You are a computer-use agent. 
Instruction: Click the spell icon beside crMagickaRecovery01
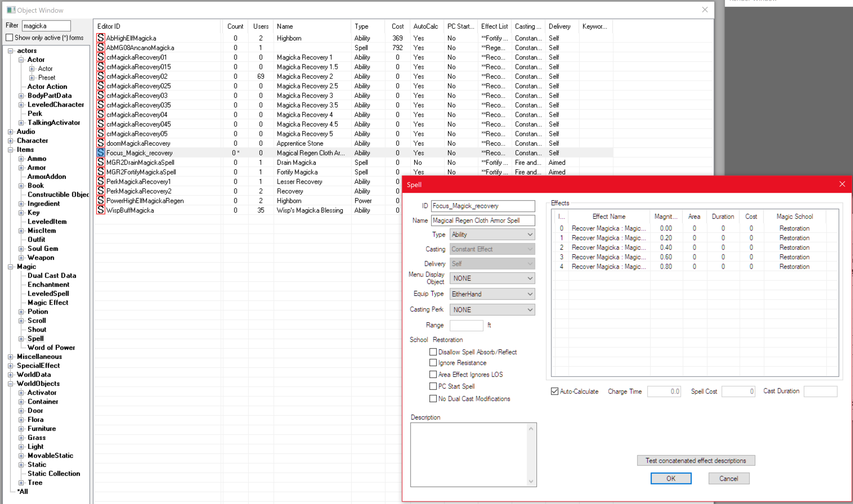[x=101, y=57]
